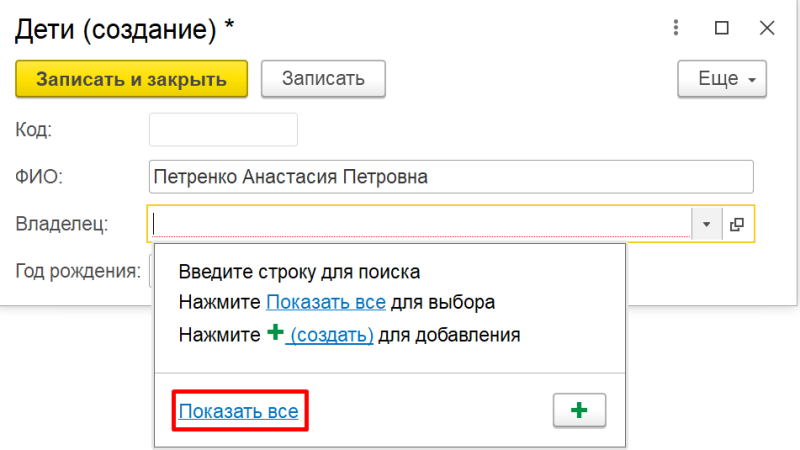Open the Еще dropdown menu
This screenshot has width=800, height=450.
pos(722,79)
